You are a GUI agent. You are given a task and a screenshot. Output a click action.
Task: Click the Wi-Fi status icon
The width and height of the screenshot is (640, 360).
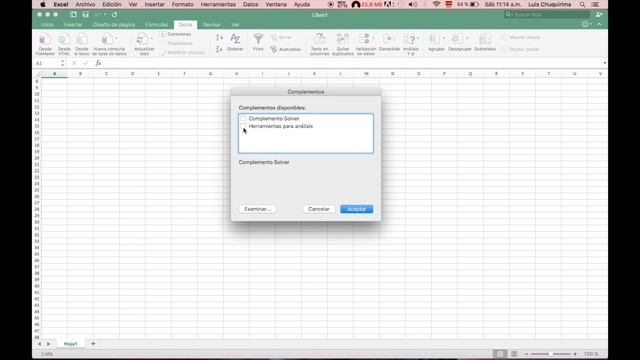[436, 4]
